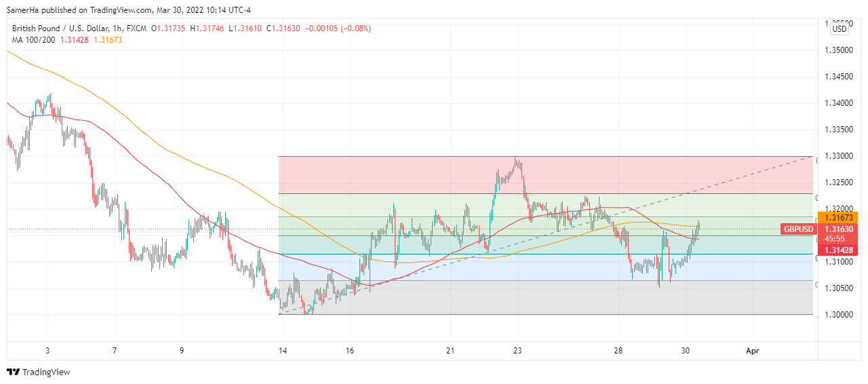Click the TradingView text beside the logo
This screenshot has height=384, width=868.
click(x=46, y=372)
